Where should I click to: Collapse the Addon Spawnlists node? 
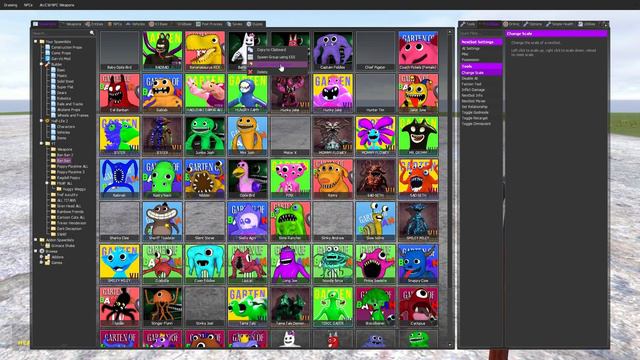[36, 240]
